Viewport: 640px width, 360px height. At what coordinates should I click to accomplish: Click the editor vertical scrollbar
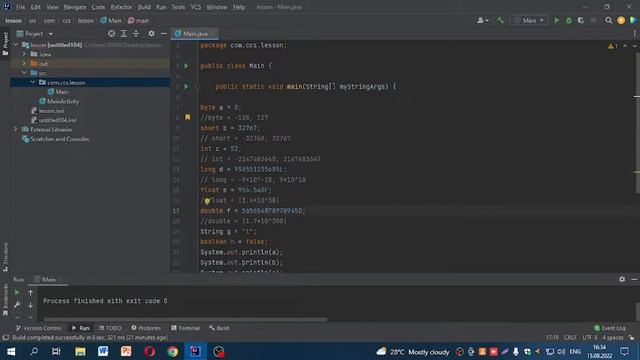tap(637, 122)
